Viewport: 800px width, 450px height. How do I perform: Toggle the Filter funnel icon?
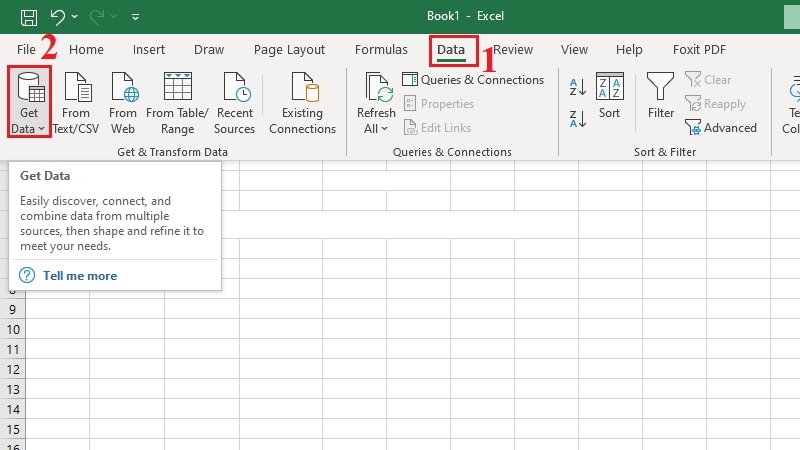point(660,86)
